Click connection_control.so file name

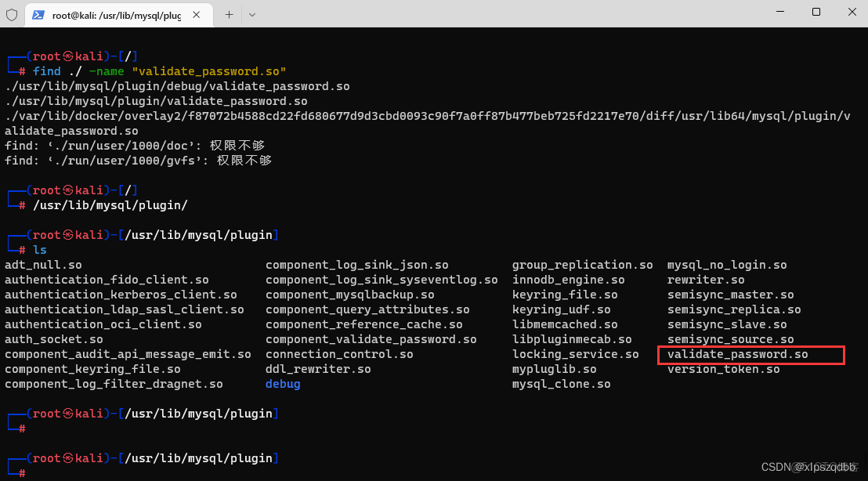coord(339,355)
